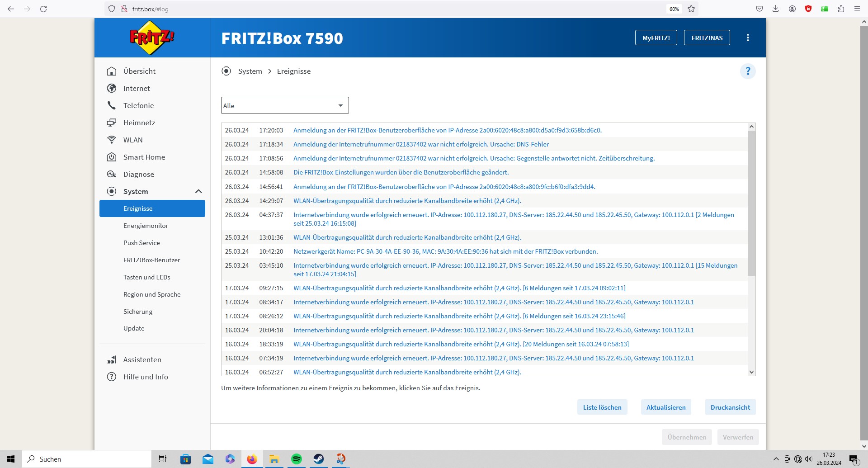Open Push Service submenu item
868x468 pixels.
[x=142, y=243]
